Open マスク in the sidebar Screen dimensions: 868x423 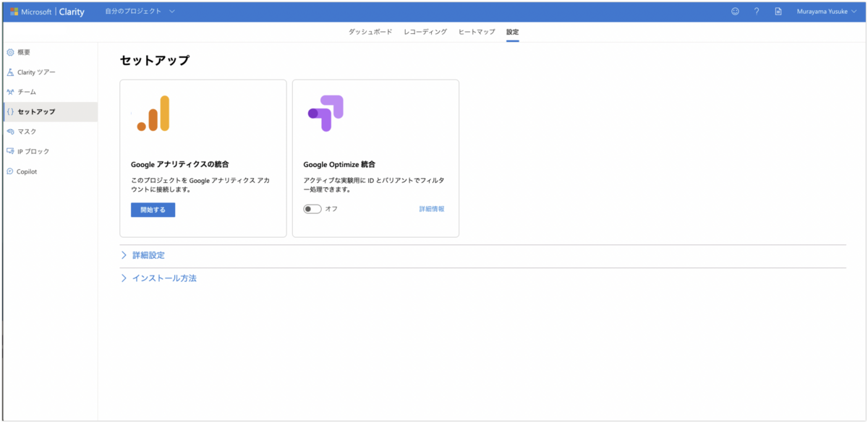(x=49, y=132)
